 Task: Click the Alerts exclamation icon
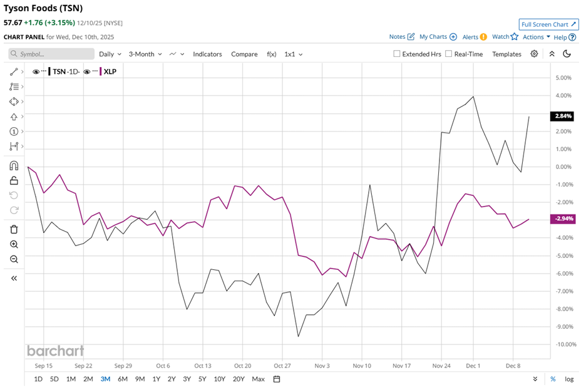(483, 37)
